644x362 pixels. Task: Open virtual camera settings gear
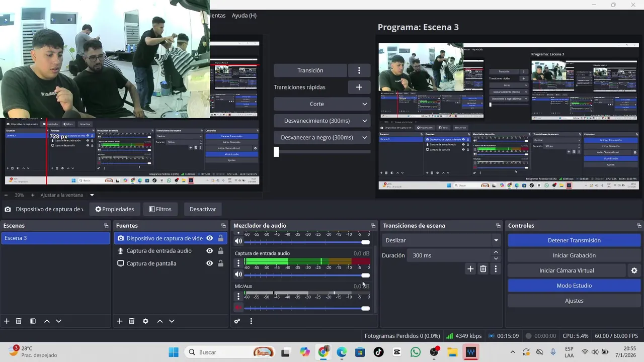coord(634,270)
